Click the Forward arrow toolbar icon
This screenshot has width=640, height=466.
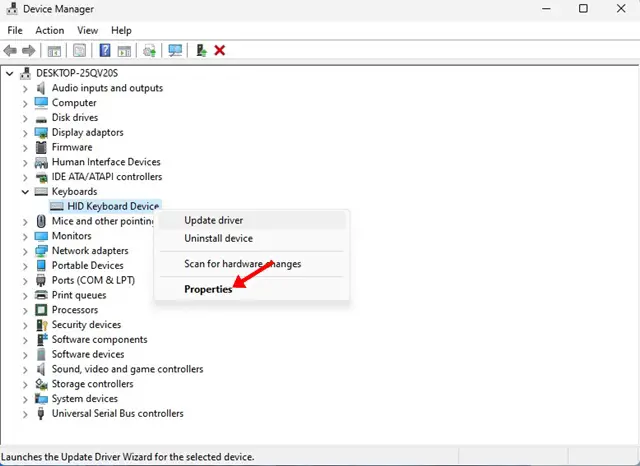[29, 51]
